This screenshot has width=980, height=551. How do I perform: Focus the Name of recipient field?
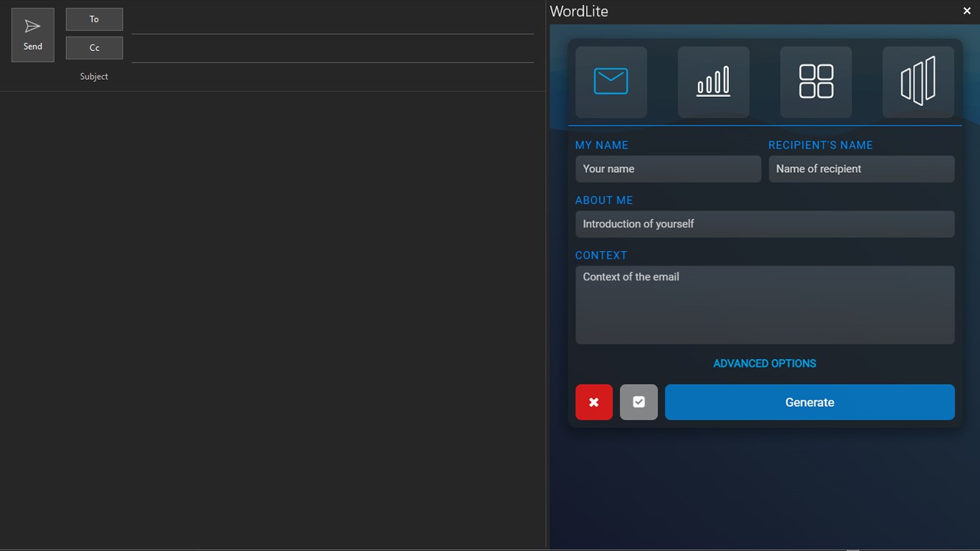(862, 169)
